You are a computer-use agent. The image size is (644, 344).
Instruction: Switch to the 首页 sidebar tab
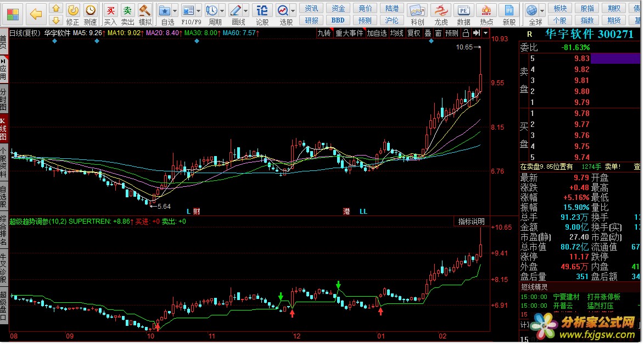[x=4, y=42]
